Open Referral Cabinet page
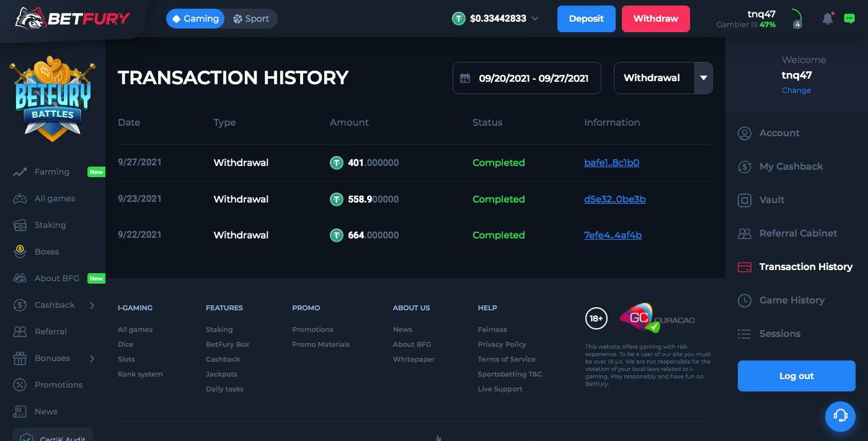This screenshot has height=441, width=868. [798, 234]
